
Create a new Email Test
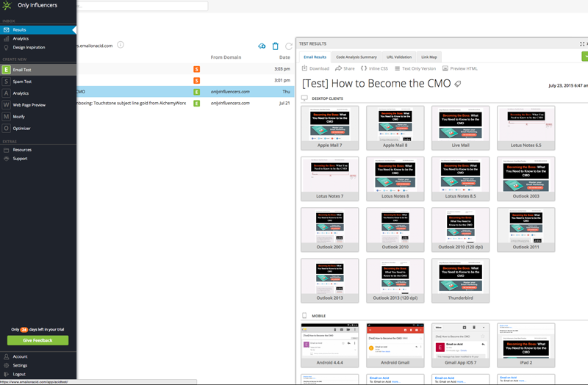(x=38, y=70)
